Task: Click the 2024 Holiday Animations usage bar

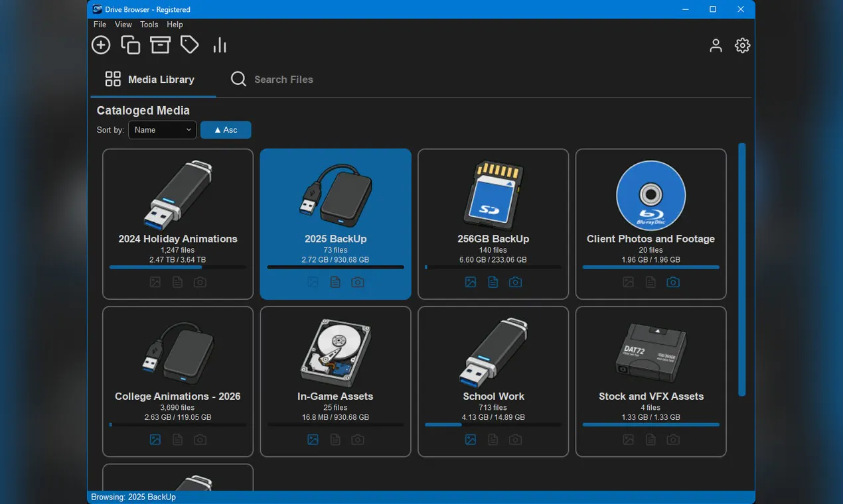Action: click(x=178, y=267)
